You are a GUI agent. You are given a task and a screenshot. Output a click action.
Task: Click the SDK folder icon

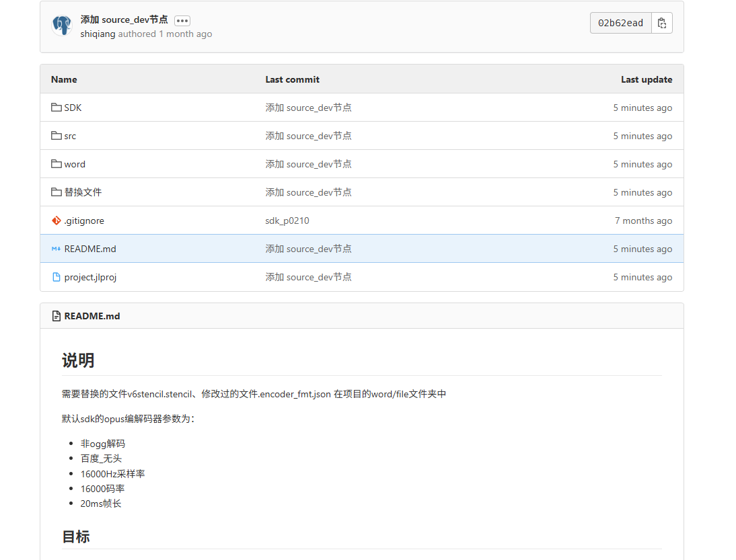(x=57, y=108)
